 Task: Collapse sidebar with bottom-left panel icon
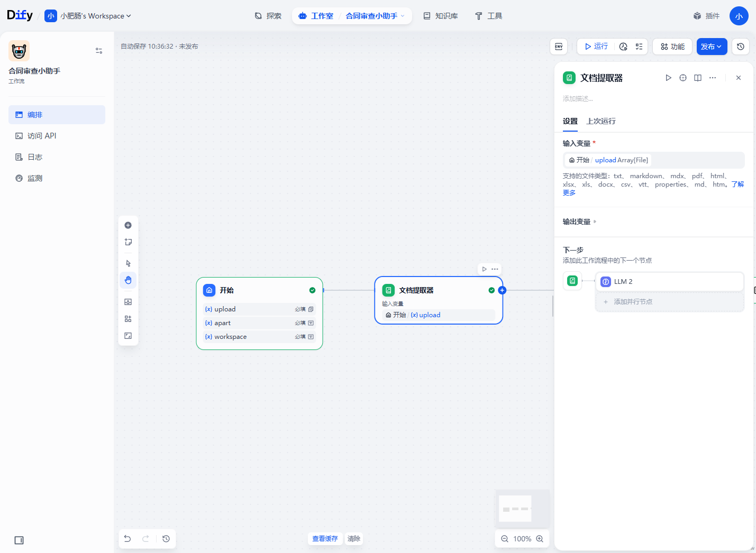19,540
